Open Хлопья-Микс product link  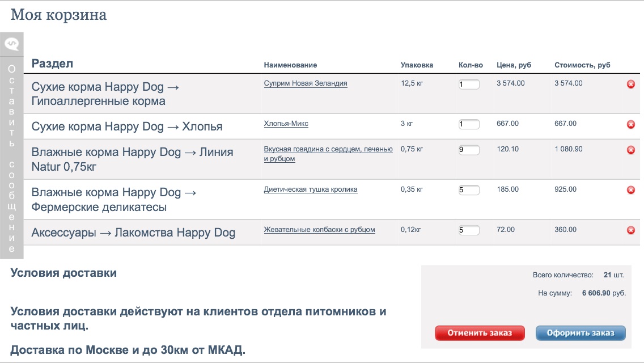286,124
